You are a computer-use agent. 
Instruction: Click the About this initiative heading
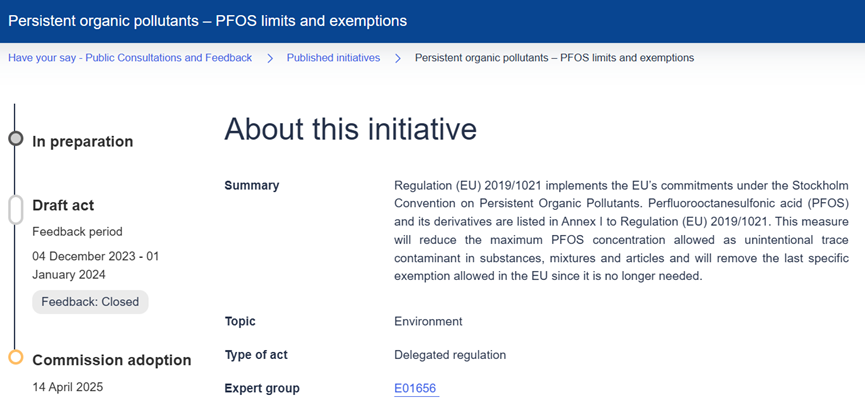point(350,129)
